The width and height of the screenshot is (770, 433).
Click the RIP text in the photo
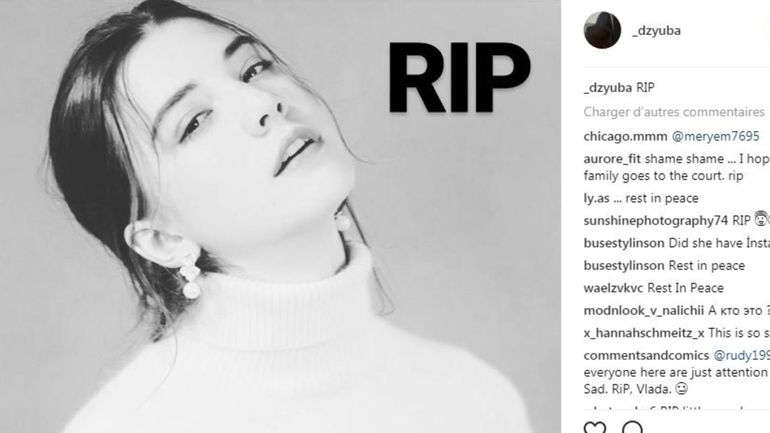459,78
